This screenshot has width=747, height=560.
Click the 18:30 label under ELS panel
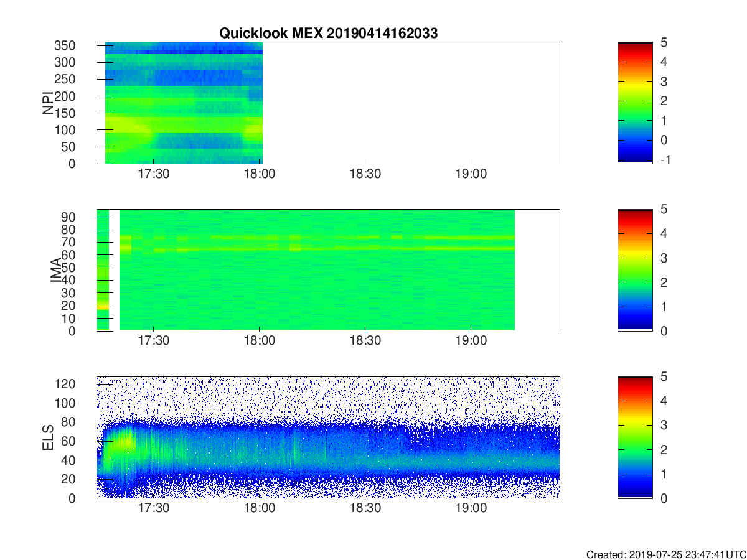(365, 508)
